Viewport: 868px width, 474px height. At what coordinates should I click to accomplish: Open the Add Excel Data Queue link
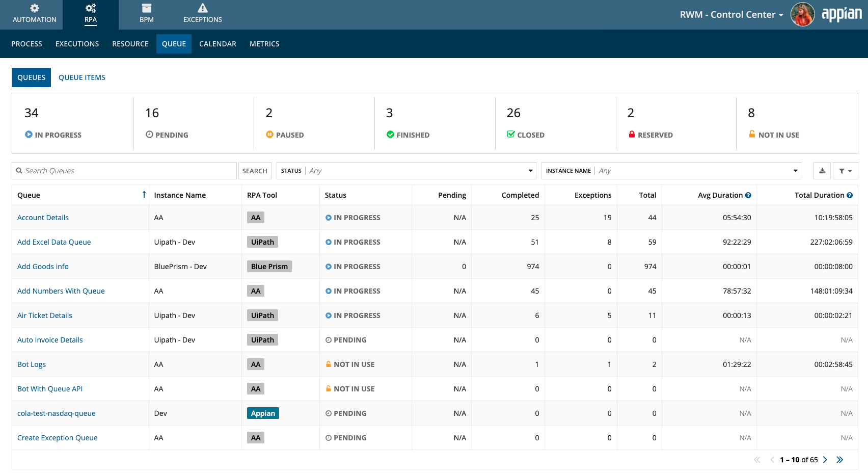[54, 242]
